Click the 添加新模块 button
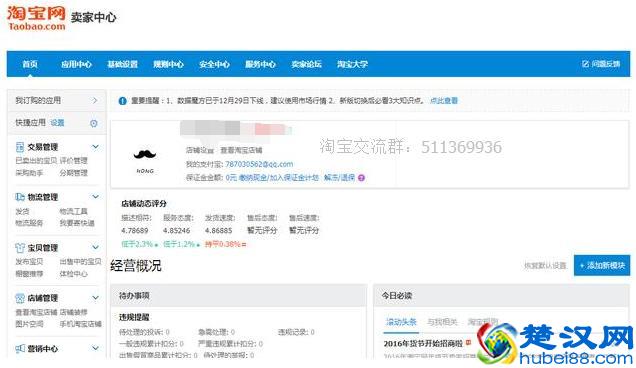The image size is (636, 368). (602, 265)
